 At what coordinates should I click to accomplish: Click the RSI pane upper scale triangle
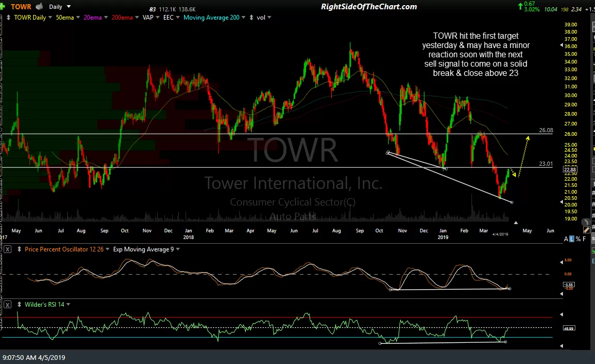pos(561,314)
